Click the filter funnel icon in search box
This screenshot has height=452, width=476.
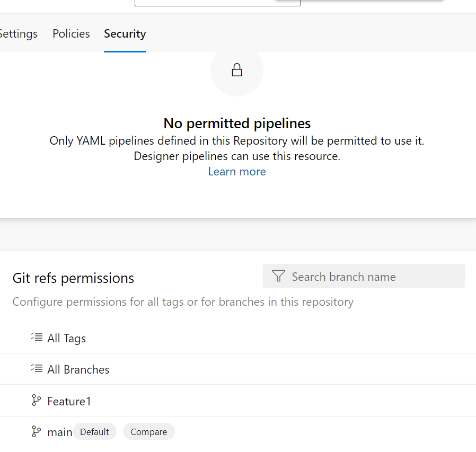[x=278, y=276]
